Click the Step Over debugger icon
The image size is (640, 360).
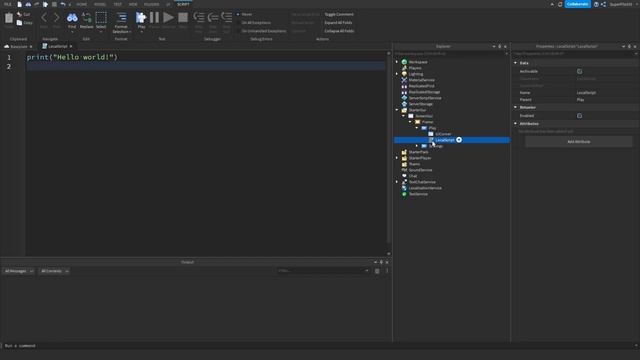pyautogui.click(x=213, y=17)
